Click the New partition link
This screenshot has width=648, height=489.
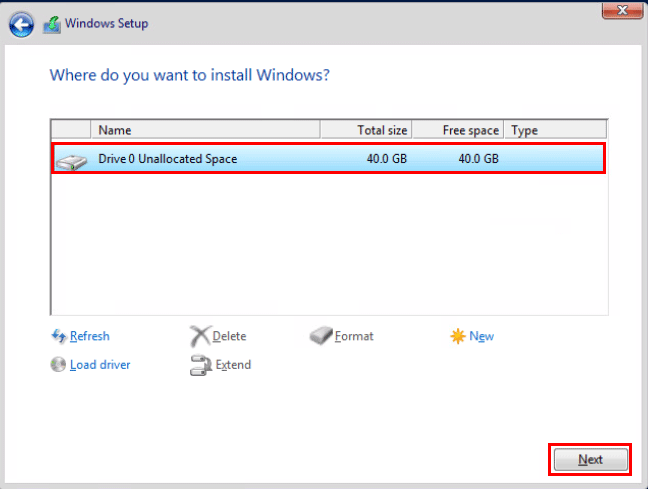[x=481, y=336]
